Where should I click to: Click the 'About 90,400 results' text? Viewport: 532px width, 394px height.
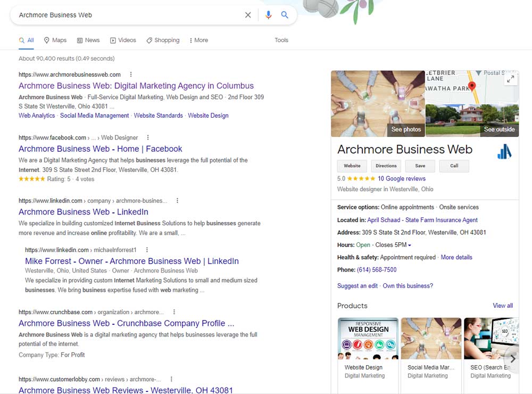click(x=66, y=59)
